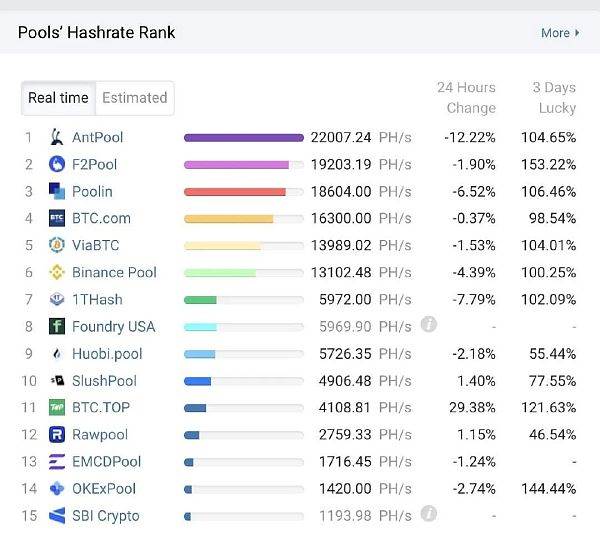Screen dimensions: 600x535
Task: Click the 55.44% lucky value
Action: [553, 354]
